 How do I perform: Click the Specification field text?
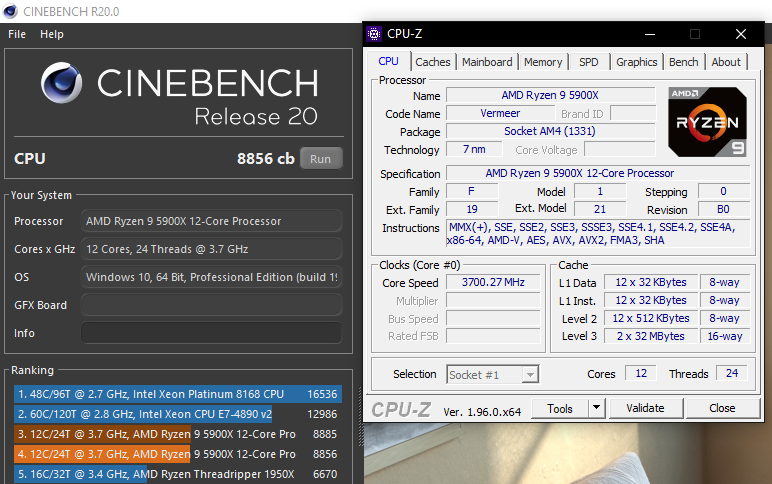(598, 173)
